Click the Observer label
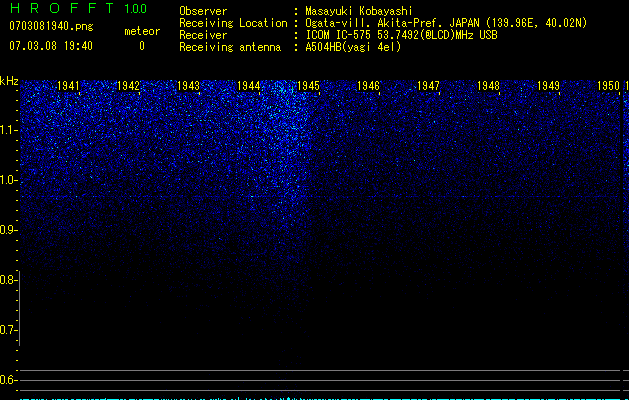This screenshot has width=629, height=400. 203,11
